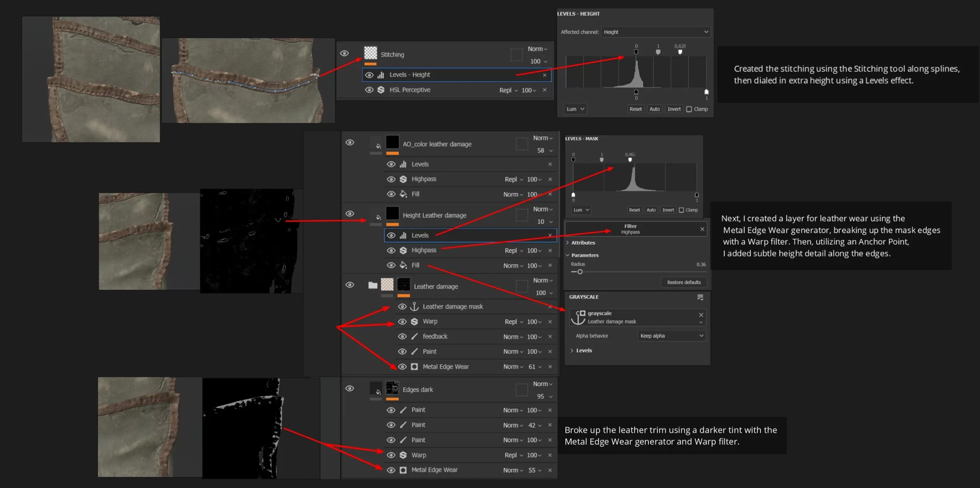Screen dimensions: 980x488
Task: Click Auto in Levels - Height panel
Action: click(655, 109)
